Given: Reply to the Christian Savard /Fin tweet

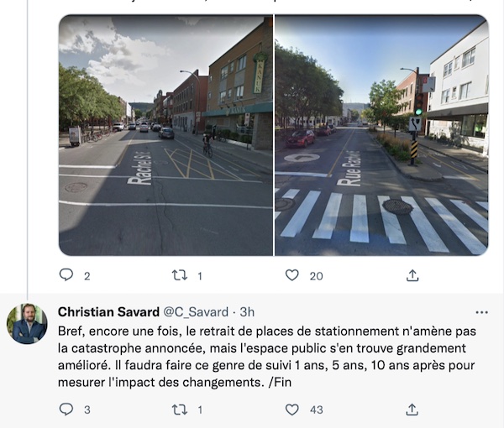Looking at the screenshot, I should pos(66,409).
